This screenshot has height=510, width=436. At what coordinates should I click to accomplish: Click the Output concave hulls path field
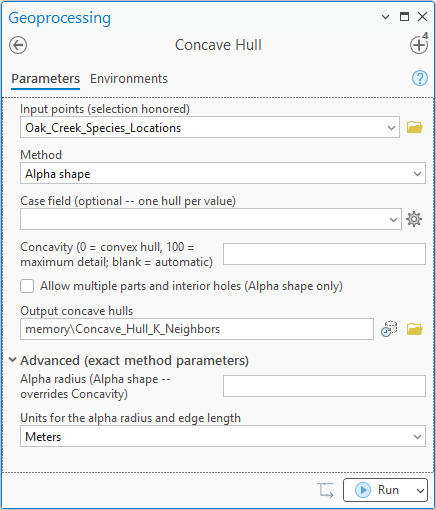[197, 329]
